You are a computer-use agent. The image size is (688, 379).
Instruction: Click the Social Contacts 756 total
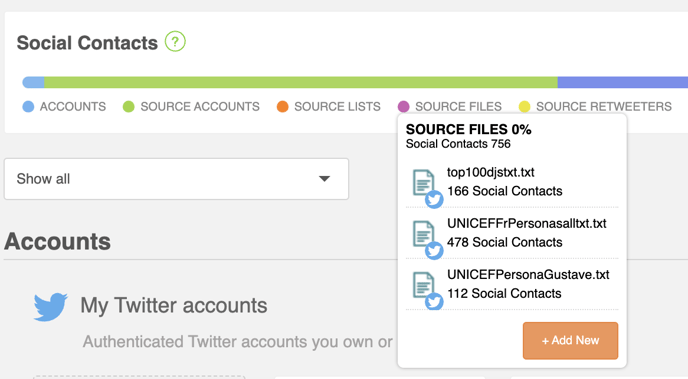click(458, 144)
